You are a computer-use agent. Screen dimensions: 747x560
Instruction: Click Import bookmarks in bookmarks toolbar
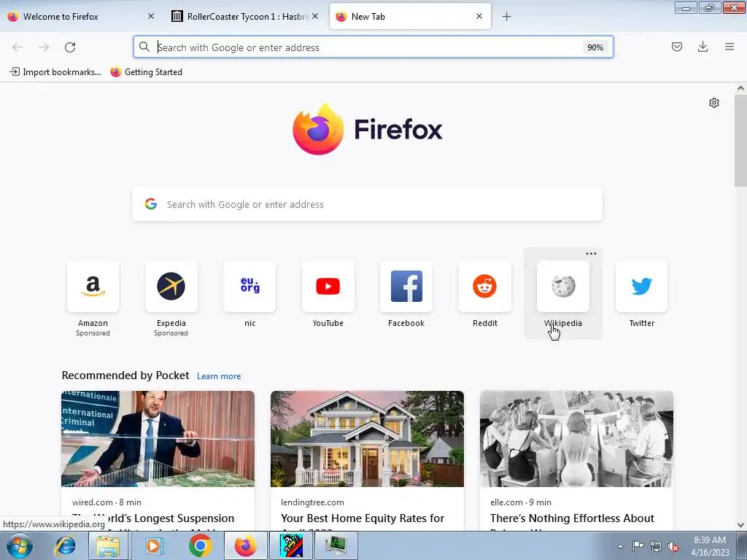55,72
